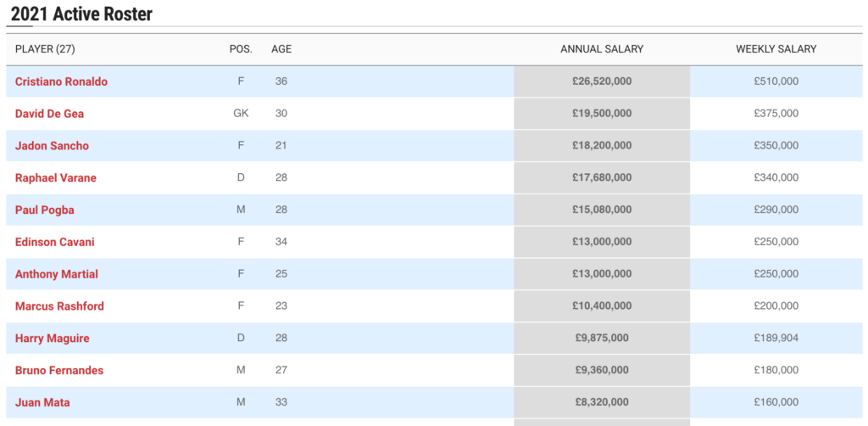868x426 pixels.
Task: Sort by the Weekly Salary header
Action: (776, 49)
